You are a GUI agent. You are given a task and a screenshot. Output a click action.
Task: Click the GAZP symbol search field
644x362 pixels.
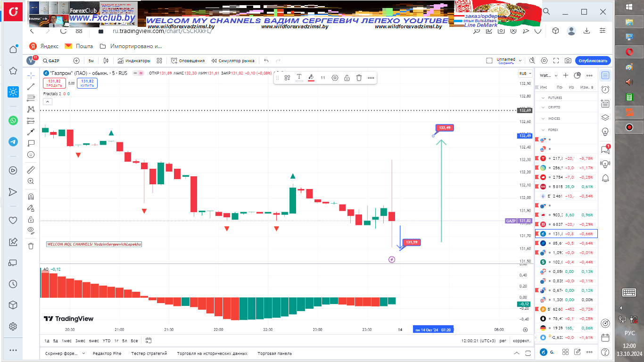51,61
